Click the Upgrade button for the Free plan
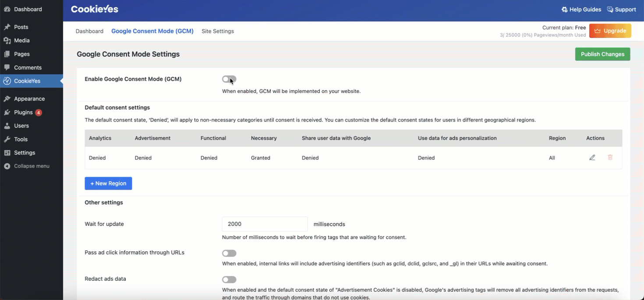This screenshot has height=300, width=644. (x=610, y=30)
